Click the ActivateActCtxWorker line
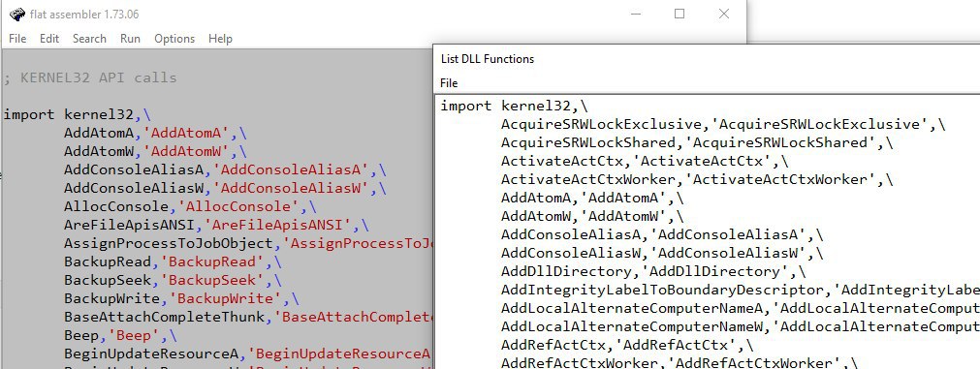 pyautogui.click(x=697, y=179)
